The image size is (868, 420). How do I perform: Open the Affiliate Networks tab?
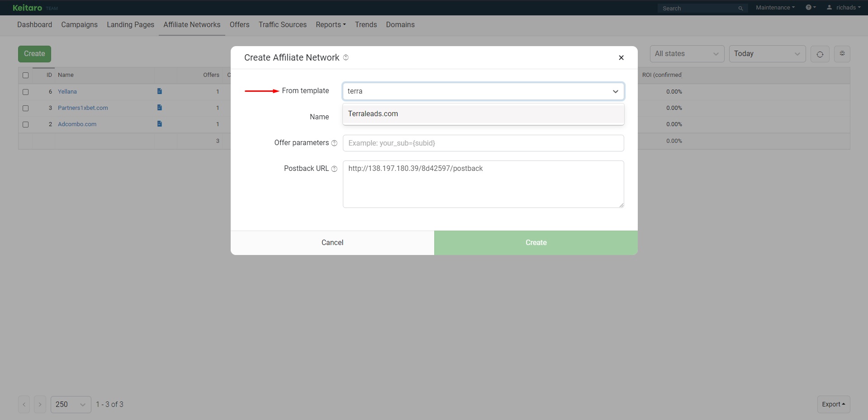coord(192,25)
